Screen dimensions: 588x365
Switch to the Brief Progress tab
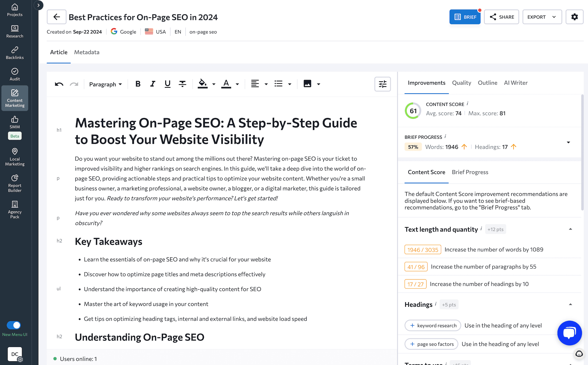click(470, 172)
